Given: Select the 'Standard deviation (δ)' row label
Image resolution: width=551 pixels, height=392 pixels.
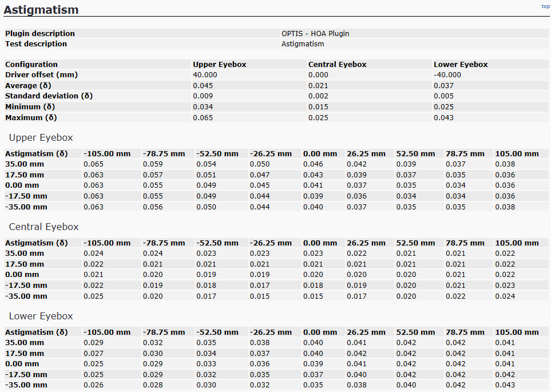Looking at the screenshot, I should coord(49,96).
